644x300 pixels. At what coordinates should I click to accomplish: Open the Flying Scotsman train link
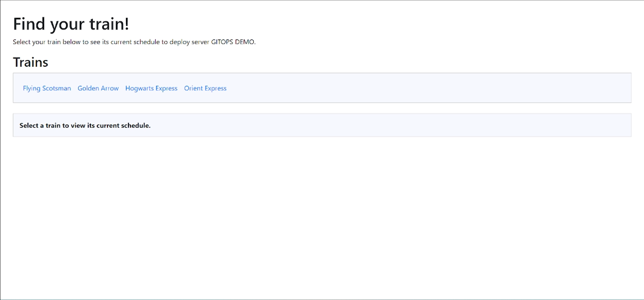coord(47,88)
